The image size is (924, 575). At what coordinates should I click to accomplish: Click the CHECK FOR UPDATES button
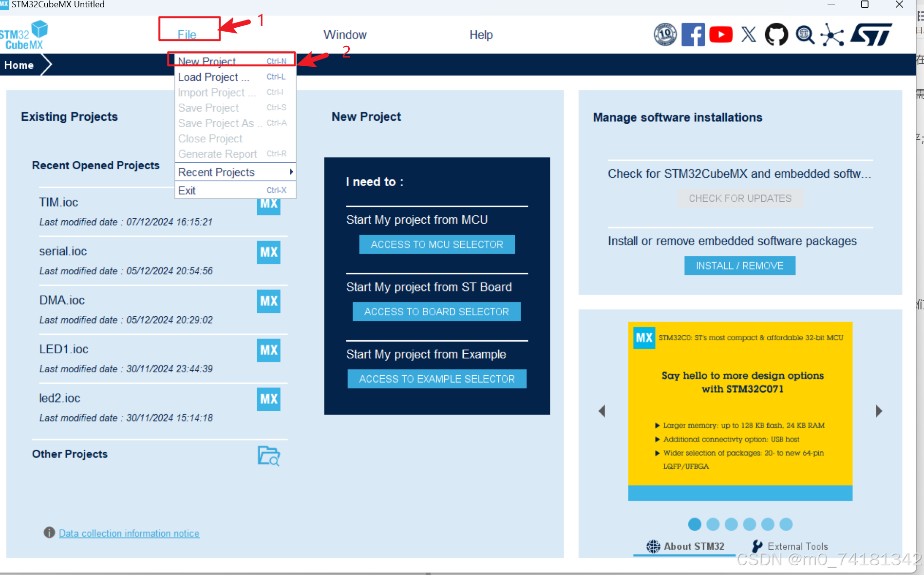coord(740,198)
